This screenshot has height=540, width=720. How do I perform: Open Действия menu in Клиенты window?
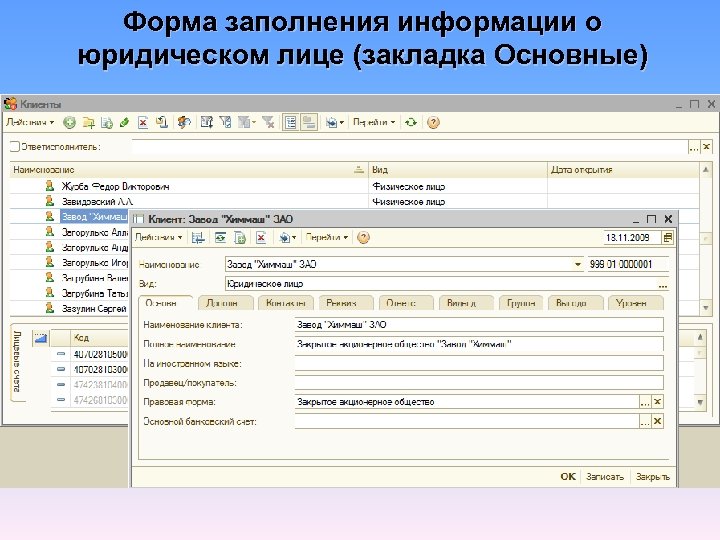pyautogui.click(x=30, y=123)
